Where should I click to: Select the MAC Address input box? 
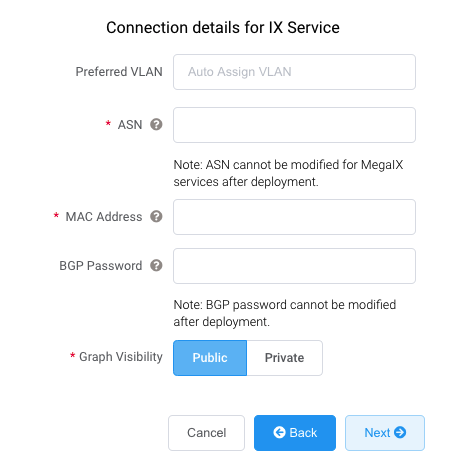pyautogui.click(x=294, y=217)
